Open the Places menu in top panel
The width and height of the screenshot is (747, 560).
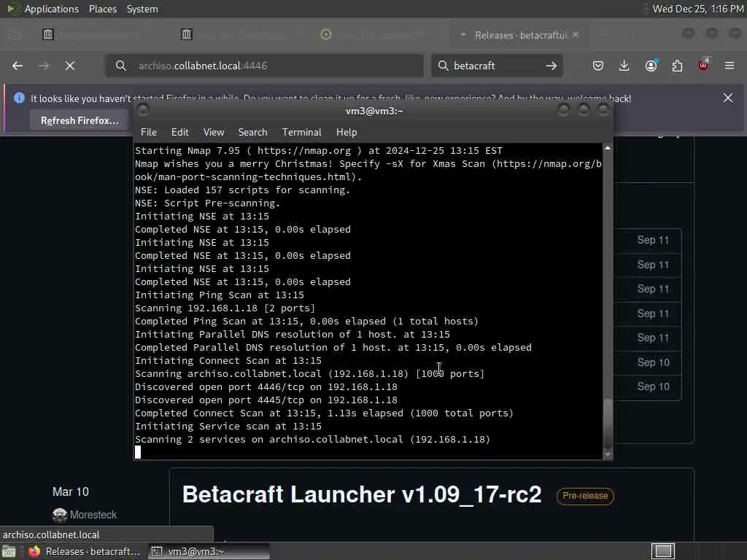tap(103, 9)
